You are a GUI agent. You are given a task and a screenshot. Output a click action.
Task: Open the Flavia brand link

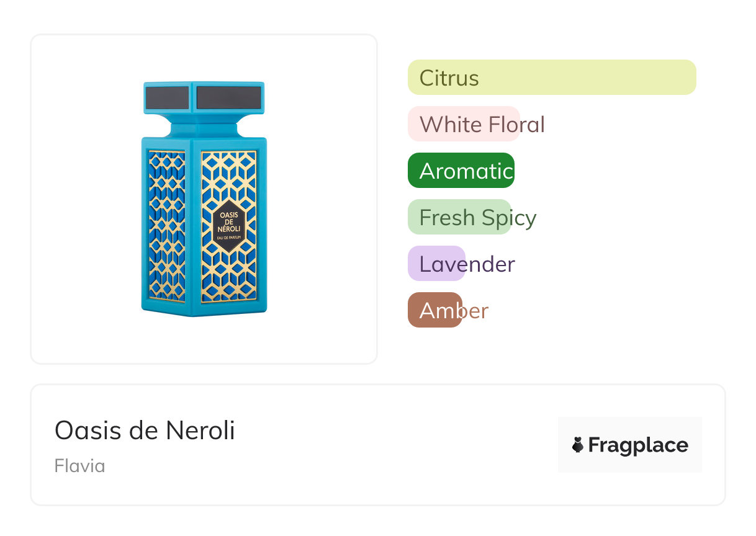(79, 466)
